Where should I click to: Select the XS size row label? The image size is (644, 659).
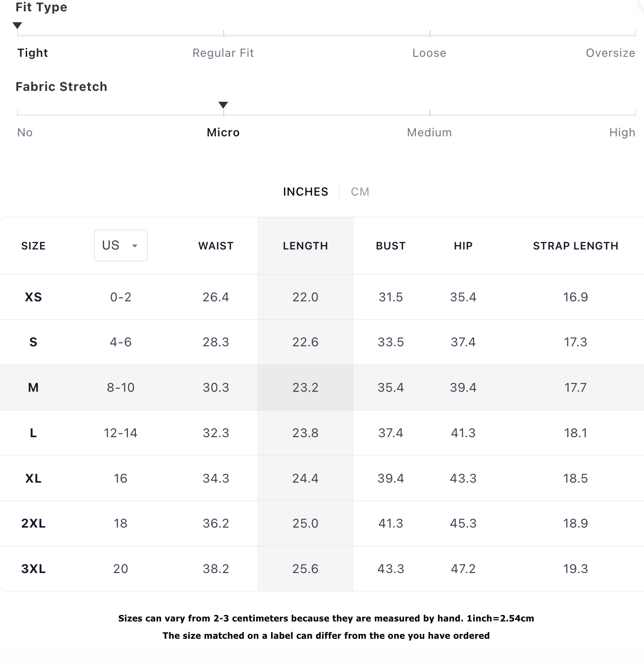click(x=33, y=297)
